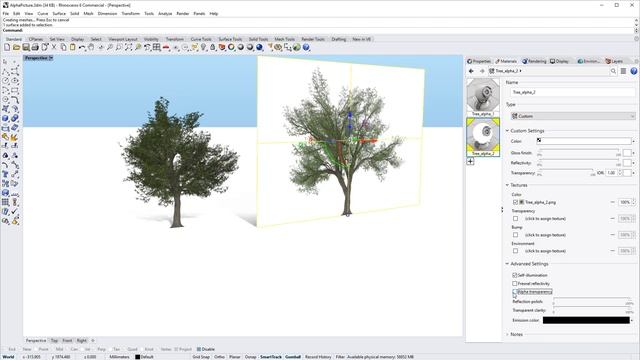
Task: Click the blue Render sphere icon
Action: 259,47
